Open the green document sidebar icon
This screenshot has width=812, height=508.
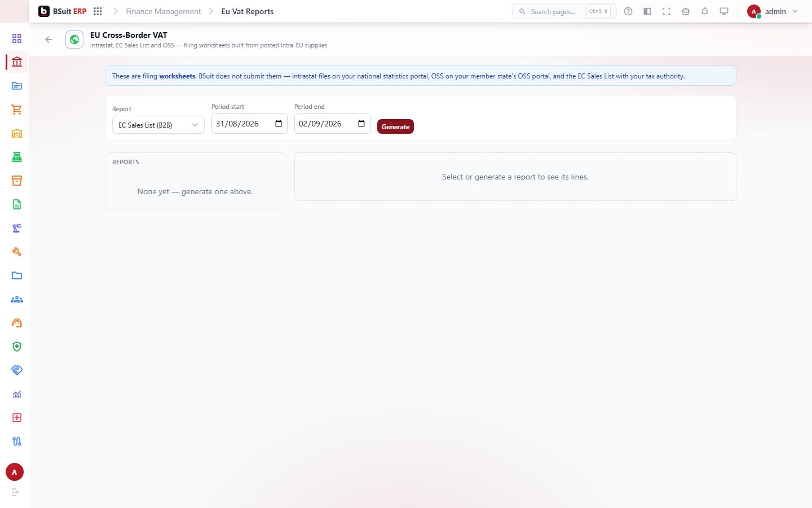click(17, 204)
